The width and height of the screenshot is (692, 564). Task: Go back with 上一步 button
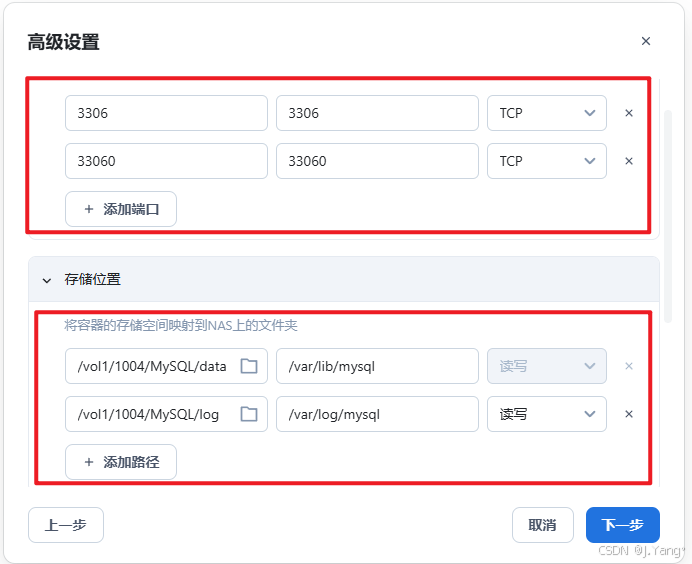tap(66, 525)
